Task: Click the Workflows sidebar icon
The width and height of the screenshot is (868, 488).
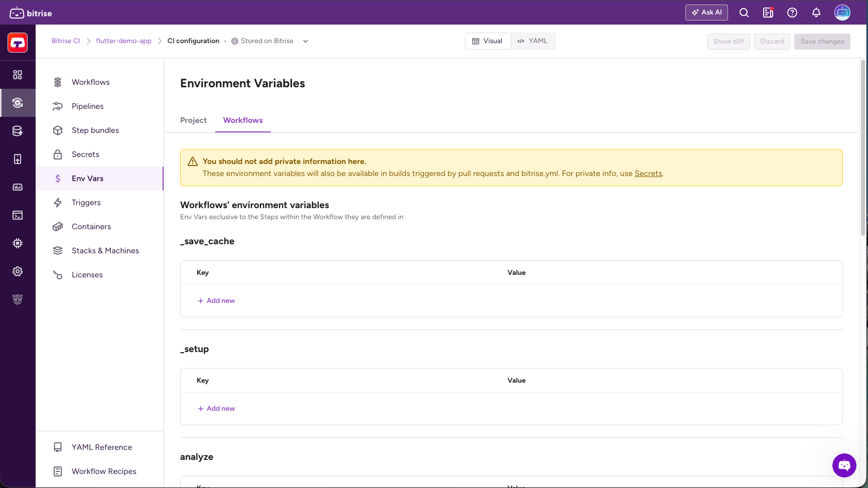Action: click(x=58, y=82)
